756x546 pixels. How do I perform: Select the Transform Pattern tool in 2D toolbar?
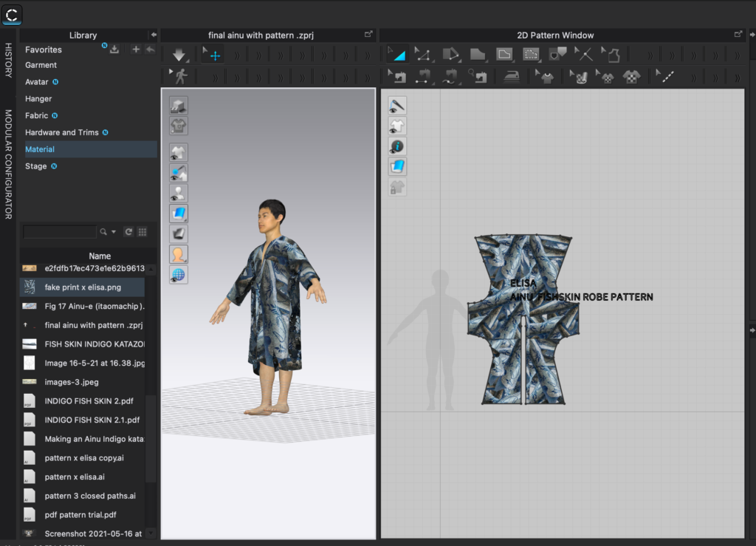point(396,55)
